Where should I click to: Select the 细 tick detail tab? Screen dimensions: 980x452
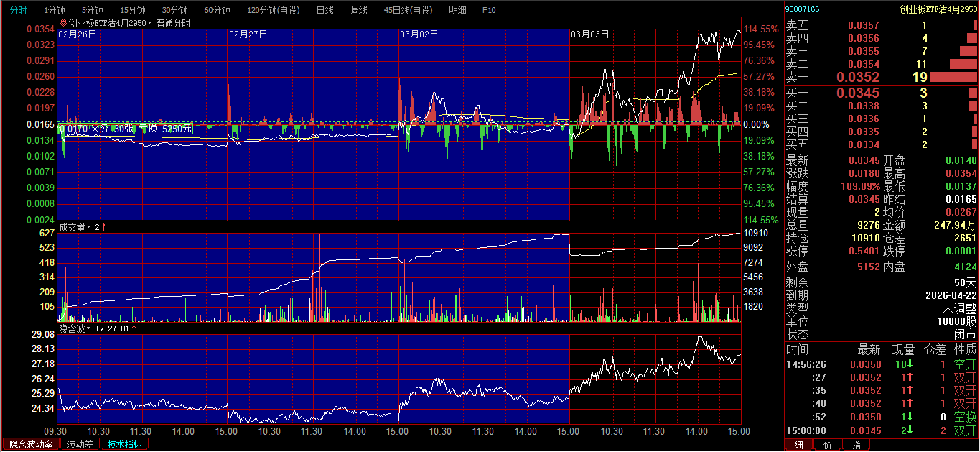(799, 445)
